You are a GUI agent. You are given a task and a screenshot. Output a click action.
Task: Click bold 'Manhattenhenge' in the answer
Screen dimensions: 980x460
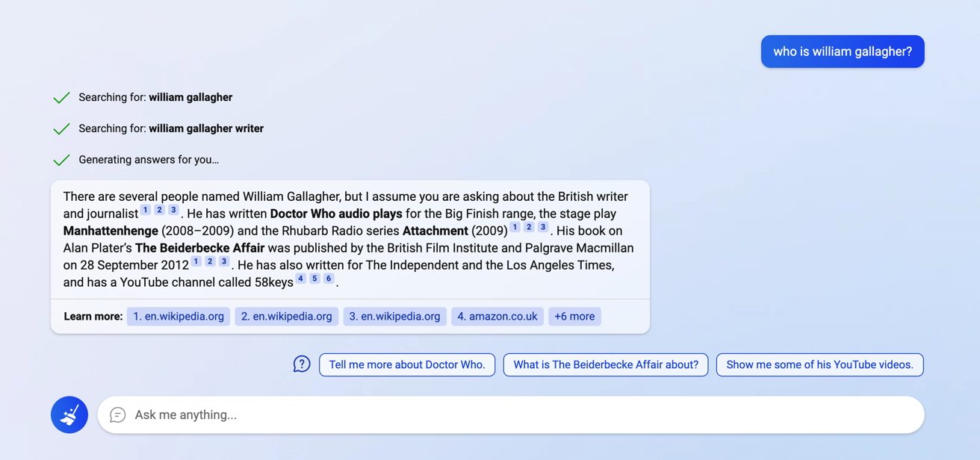pyautogui.click(x=111, y=231)
